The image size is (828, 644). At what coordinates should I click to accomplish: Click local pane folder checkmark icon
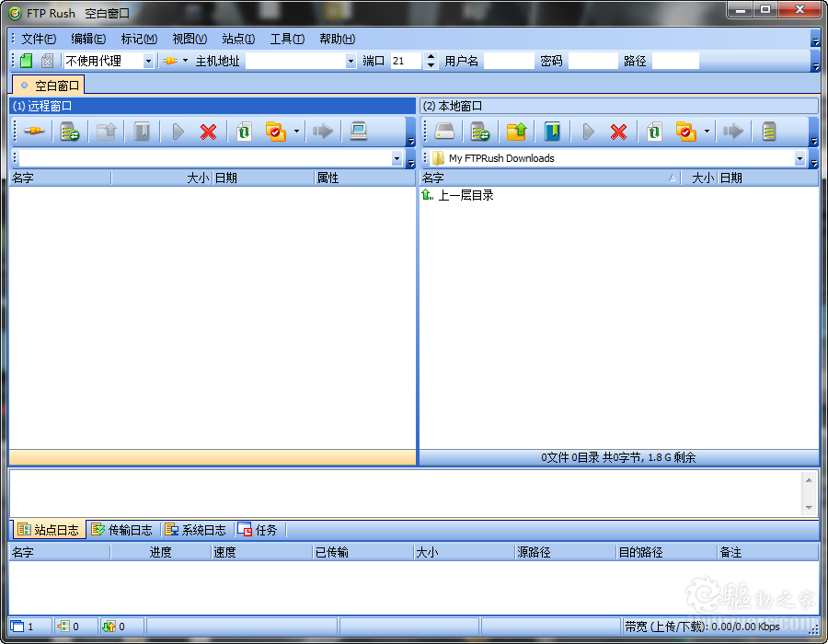[686, 131]
